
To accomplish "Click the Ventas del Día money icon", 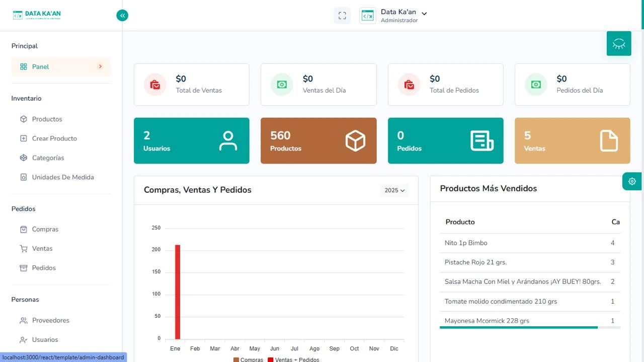I will (x=282, y=85).
